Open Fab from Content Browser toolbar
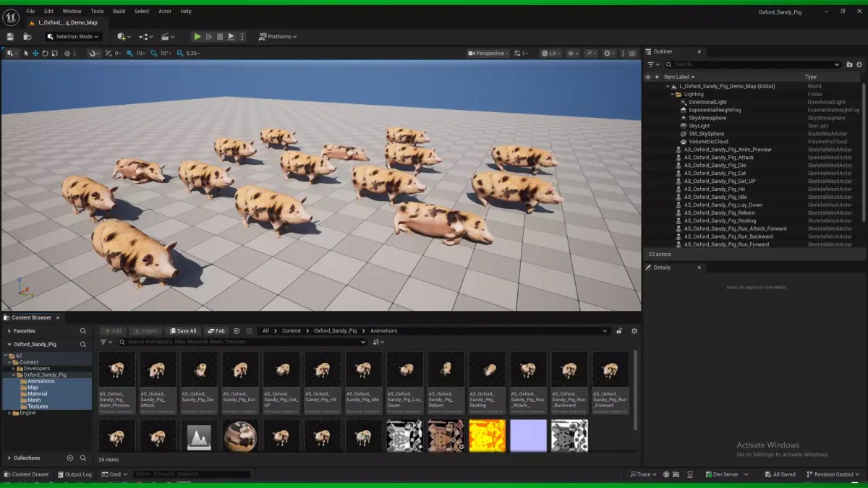 216,331
